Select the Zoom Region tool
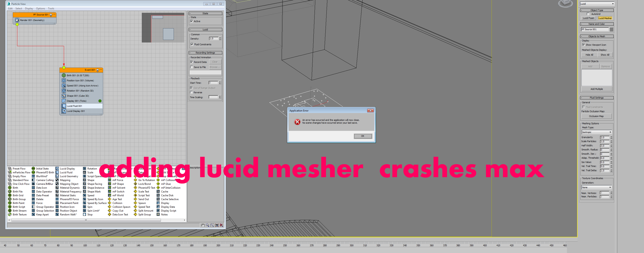The image size is (644, 253). 212,225
